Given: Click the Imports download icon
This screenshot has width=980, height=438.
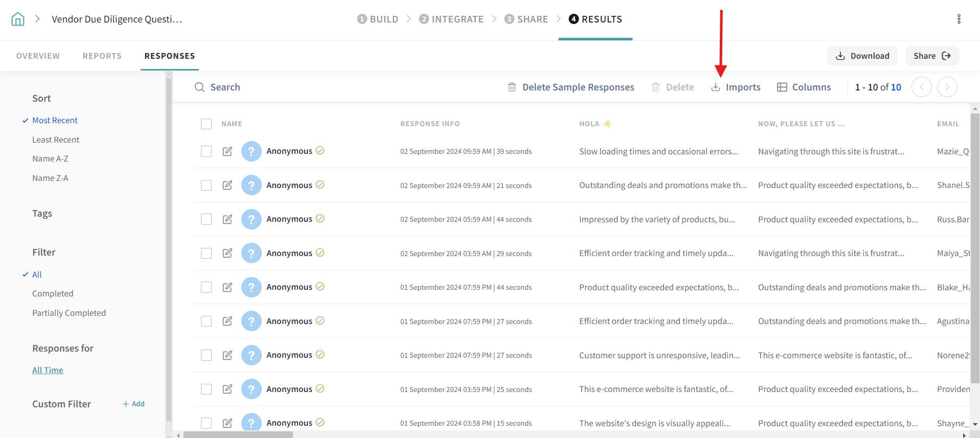Looking at the screenshot, I should pyautogui.click(x=716, y=87).
